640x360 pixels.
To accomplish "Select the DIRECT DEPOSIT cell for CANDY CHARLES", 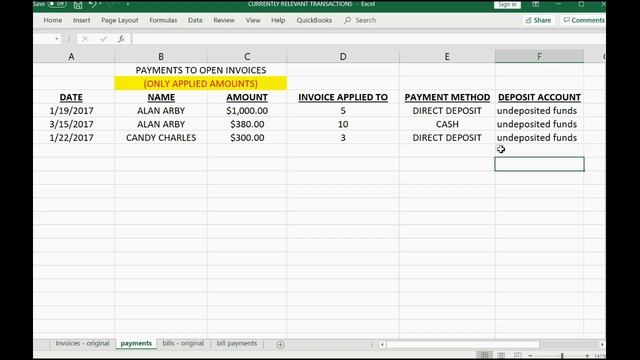I will tap(447, 138).
